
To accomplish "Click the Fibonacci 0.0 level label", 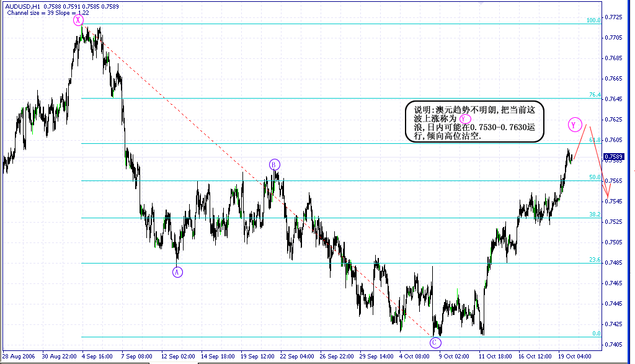I will [x=597, y=334].
